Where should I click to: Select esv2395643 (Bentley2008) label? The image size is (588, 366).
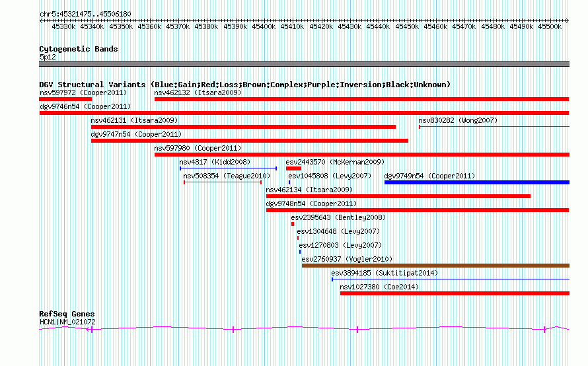[338, 217]
